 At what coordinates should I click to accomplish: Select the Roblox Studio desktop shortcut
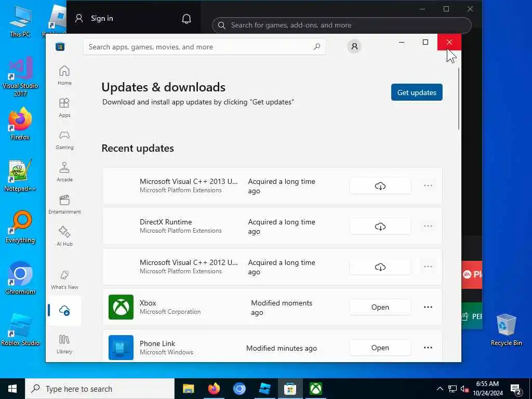(x=20, y=330)
